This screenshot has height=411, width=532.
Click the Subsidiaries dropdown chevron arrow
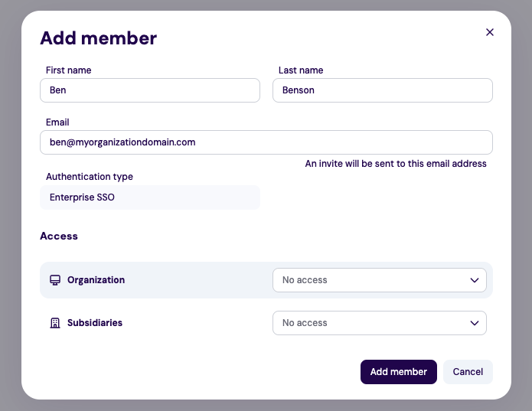coord(475,323)
